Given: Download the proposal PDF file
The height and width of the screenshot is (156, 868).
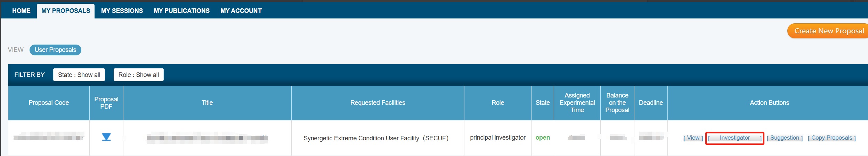Looking at the screenshot, I should coord(106,137).
